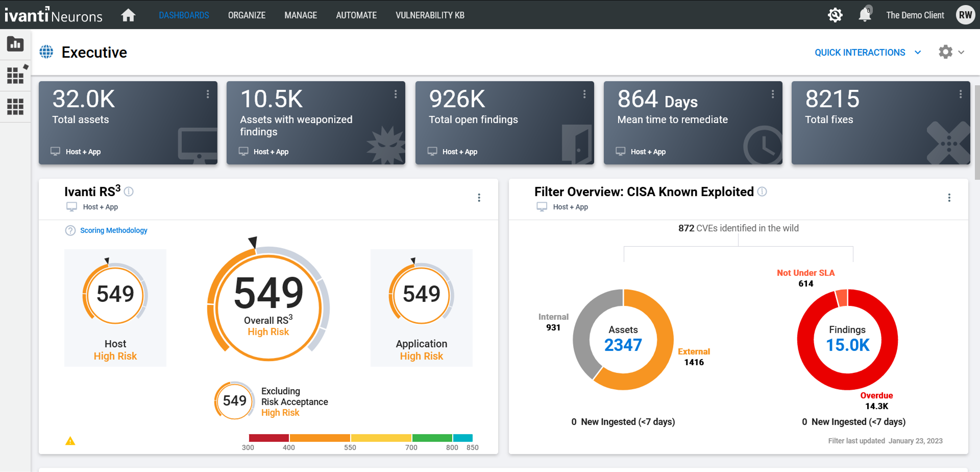Select the analytics chart icon in the left sidebar

click(x=15, y=44)
